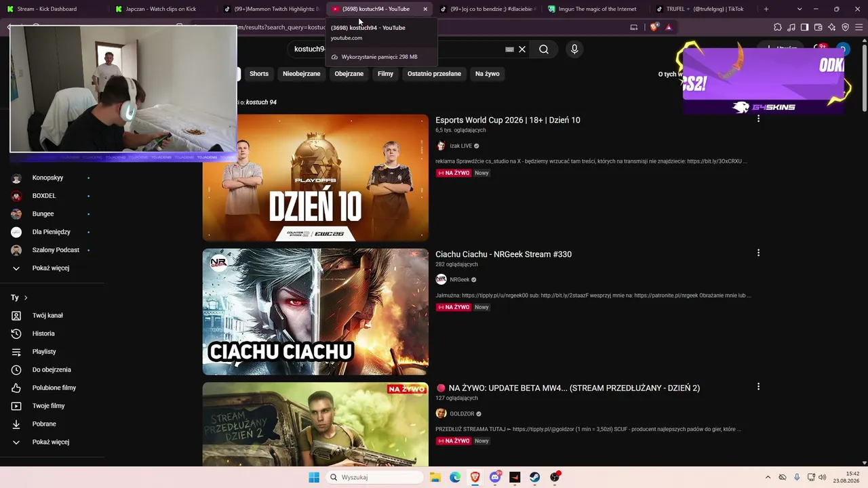Viewport: 868px width, 488px height.
Task: Select the Filmy filter chip
Action: 386,74
